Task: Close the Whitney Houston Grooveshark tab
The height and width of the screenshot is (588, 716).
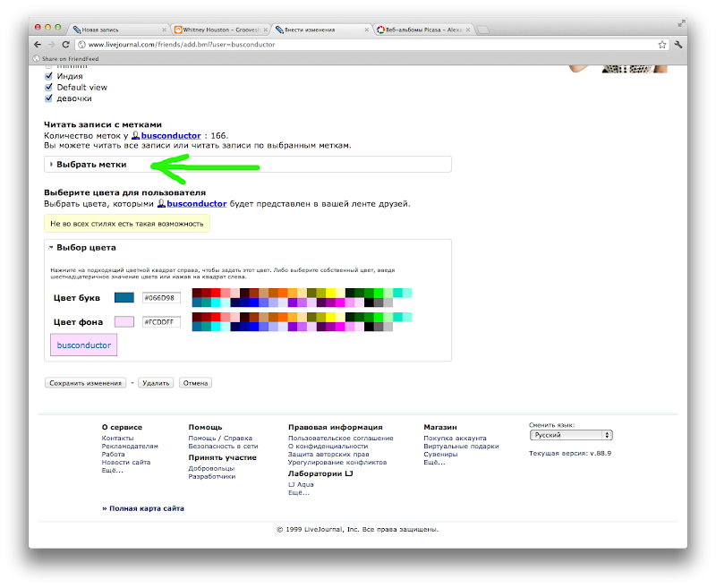Action: click(x=265, y=30)
